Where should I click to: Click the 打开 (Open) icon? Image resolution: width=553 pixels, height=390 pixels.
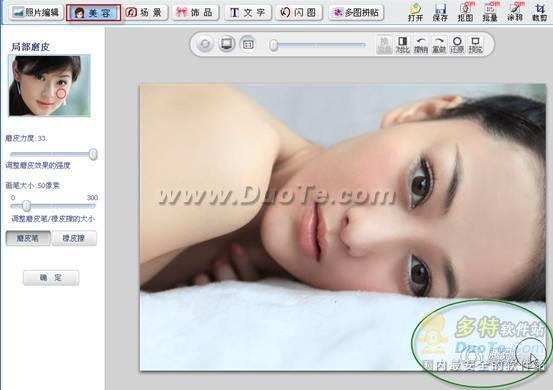tap(415, 12)
